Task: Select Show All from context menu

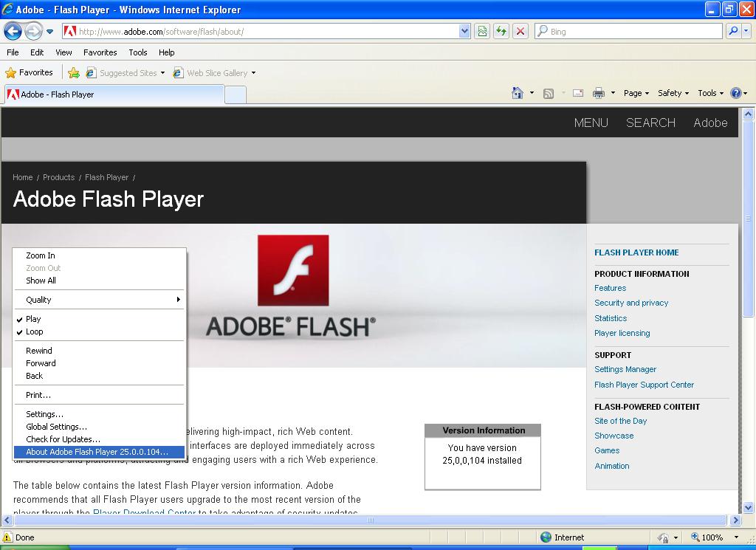Action: 99,281
